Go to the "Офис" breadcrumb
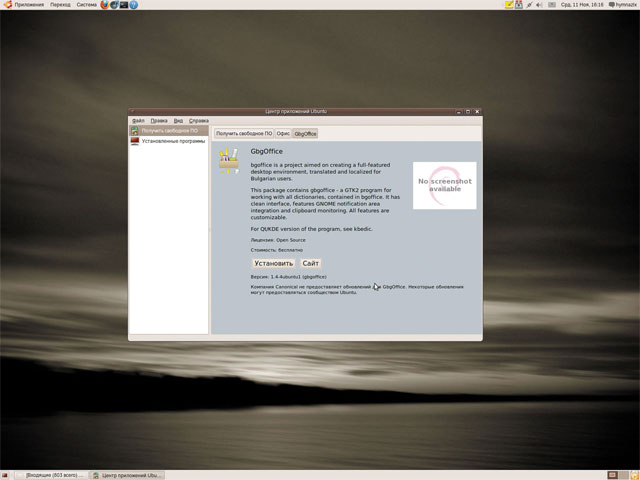 [x=283, y=133]
